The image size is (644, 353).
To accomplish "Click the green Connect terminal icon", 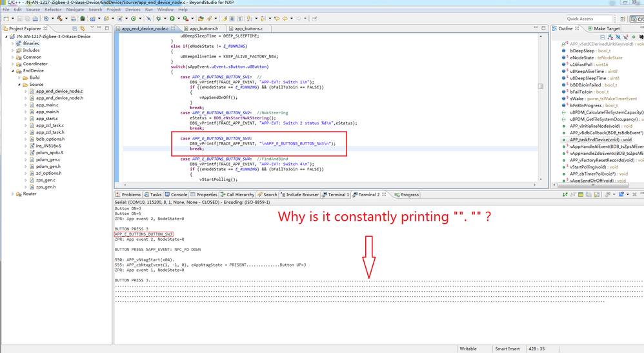I will pos(565,194).
